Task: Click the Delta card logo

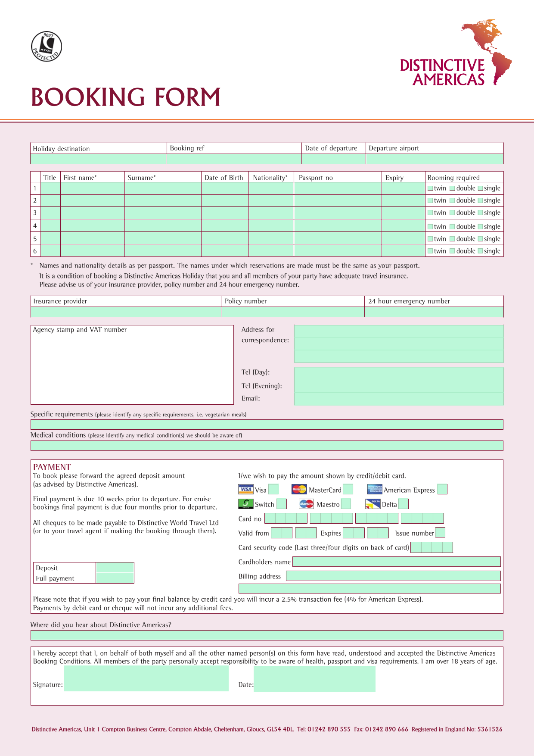Action: click(x=373, y=504)
